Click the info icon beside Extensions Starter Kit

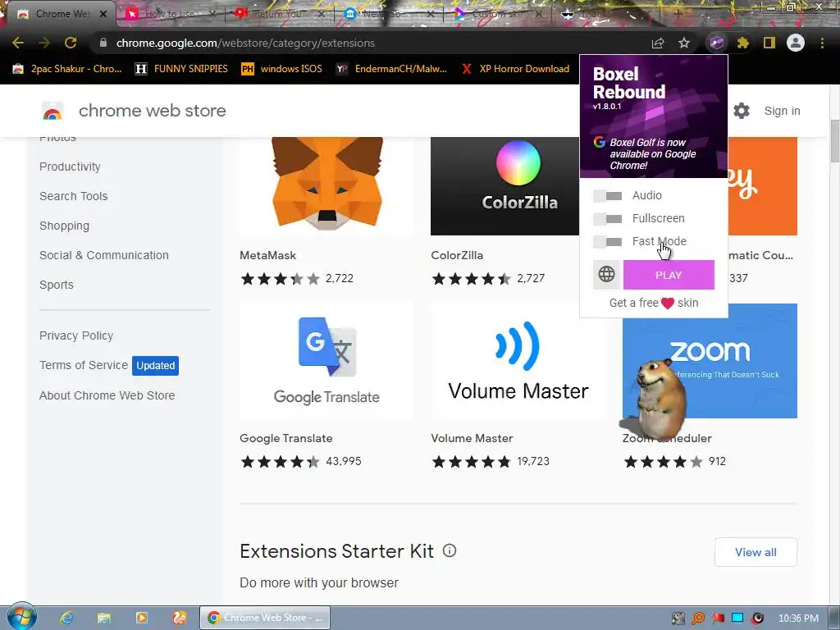click(450, 550)
